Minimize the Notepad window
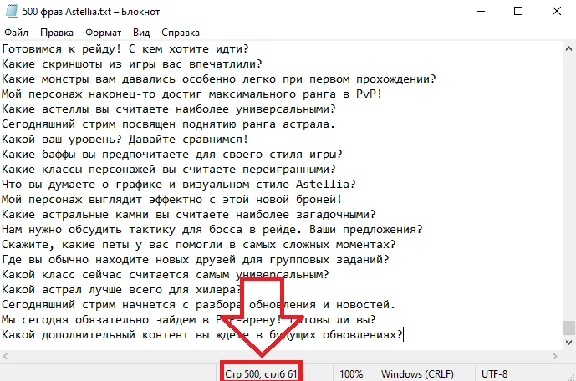576x381 pixels. pyautogui.click(x=481, y=11)
